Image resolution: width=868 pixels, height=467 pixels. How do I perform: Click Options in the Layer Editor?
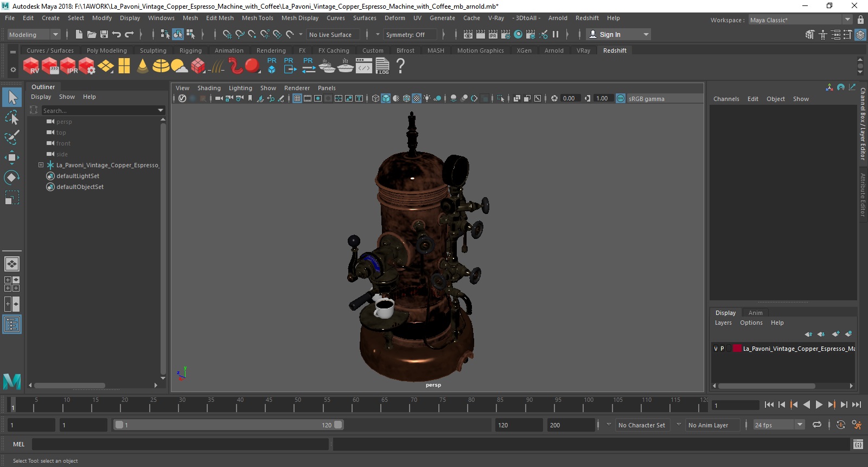[x=751, y=323]
